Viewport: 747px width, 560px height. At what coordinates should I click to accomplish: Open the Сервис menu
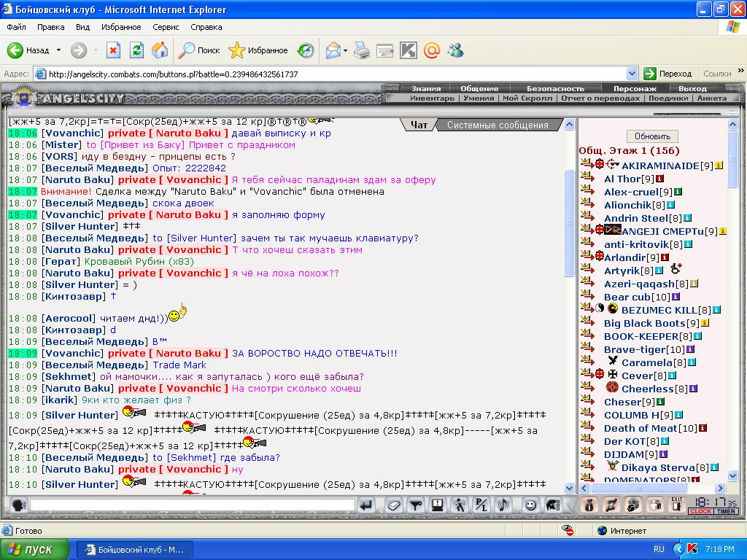[166, 27]
